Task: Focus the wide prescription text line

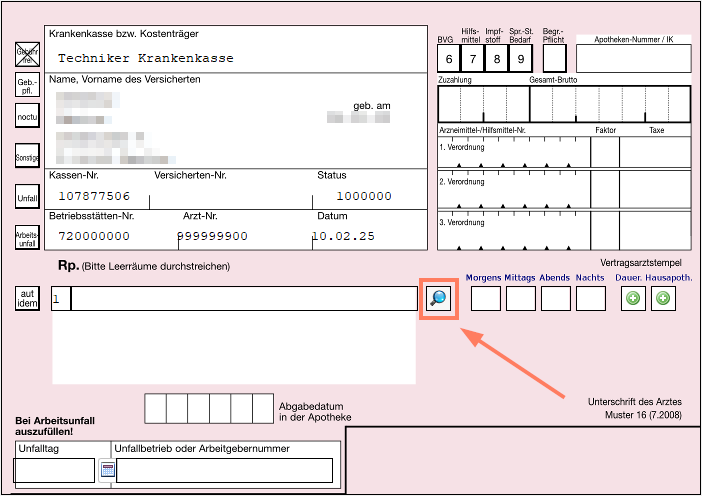Action: click(244, 299)
